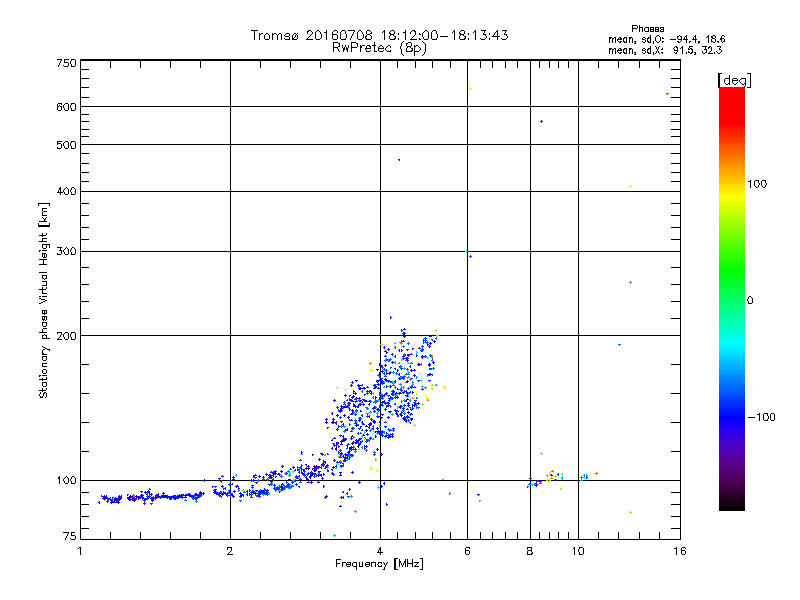The height and width of the screenshot is (600, 800).
Task: Click the black bottom of the colorbar
Action: tap(732, 503)
